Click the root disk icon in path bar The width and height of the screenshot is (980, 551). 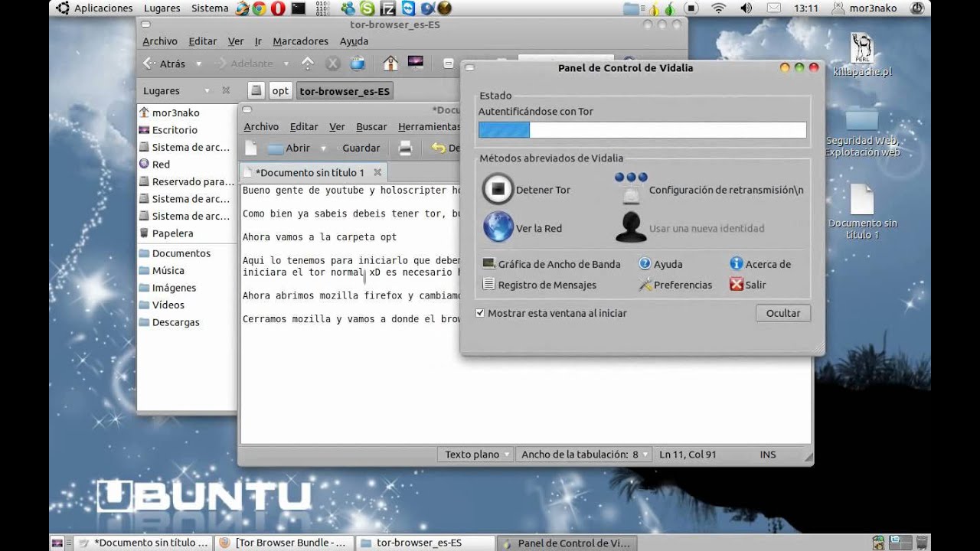[256, 90]
